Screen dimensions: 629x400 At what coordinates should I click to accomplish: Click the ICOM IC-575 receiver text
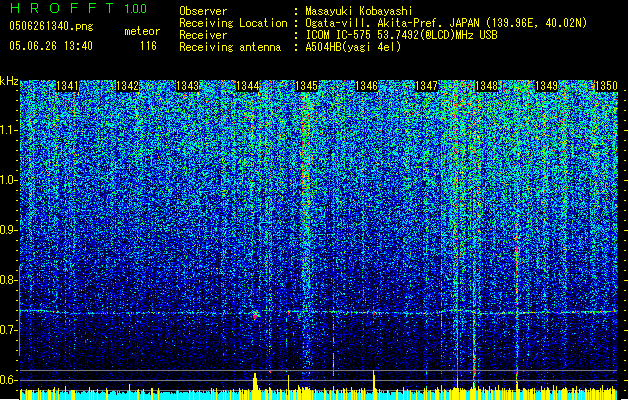[x=401, y=35]
